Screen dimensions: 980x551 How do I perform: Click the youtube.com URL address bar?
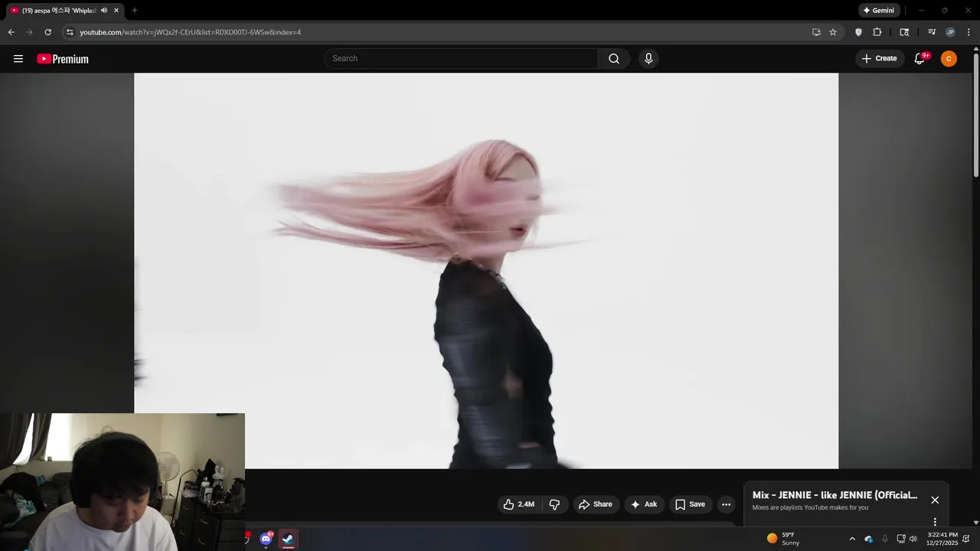tap(190, 32)
